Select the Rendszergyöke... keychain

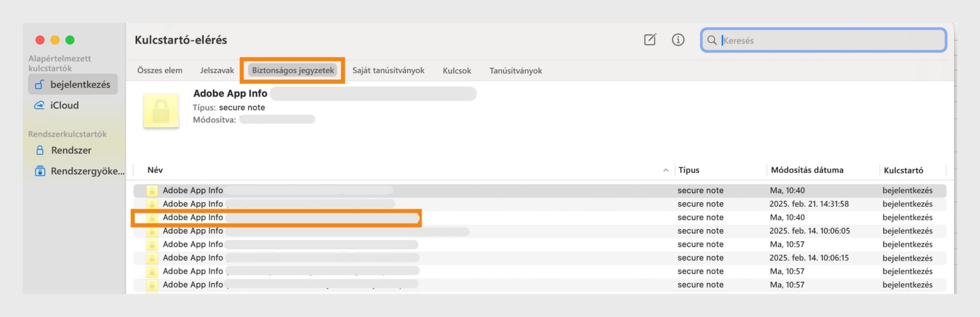click(x=77, y=171)
